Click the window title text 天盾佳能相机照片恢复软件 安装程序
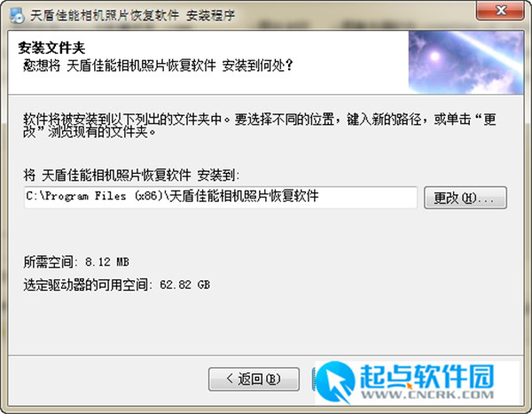This screenshot has height=414, width=532. [x=133, y=15]
